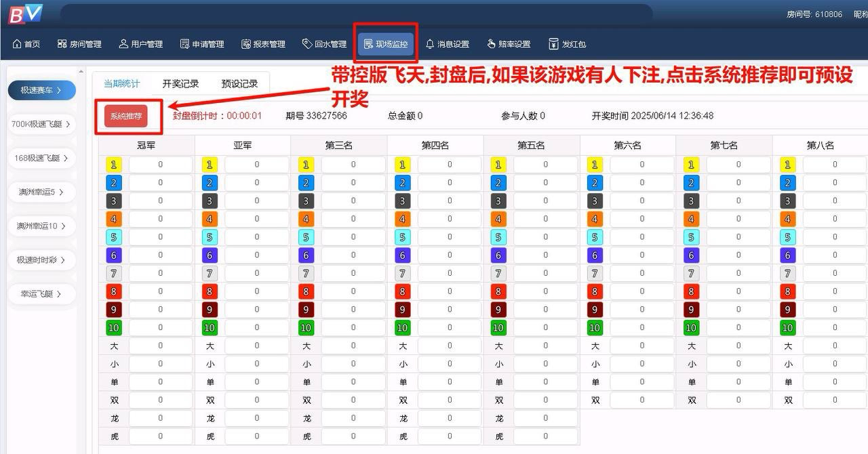Click the 申请管理 application icon
Viewport: 868px width, 454px height.
pos(184,44)
